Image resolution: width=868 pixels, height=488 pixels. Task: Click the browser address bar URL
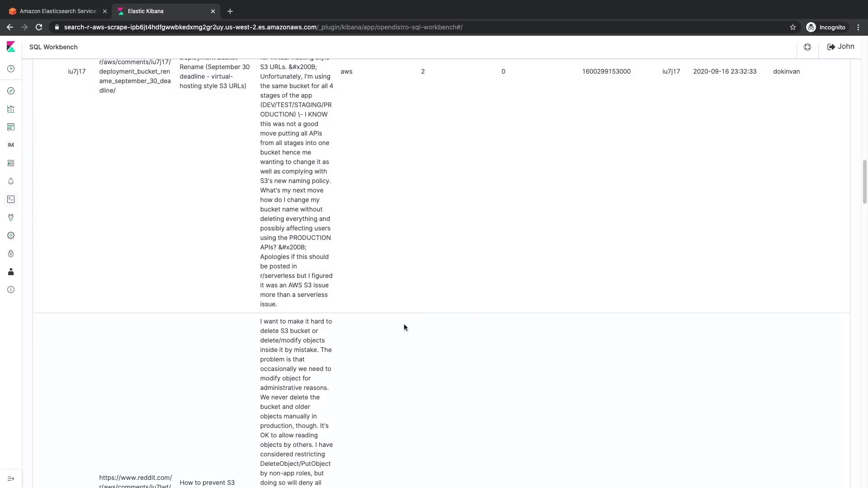pyautogui.click(x=262, y=27)
